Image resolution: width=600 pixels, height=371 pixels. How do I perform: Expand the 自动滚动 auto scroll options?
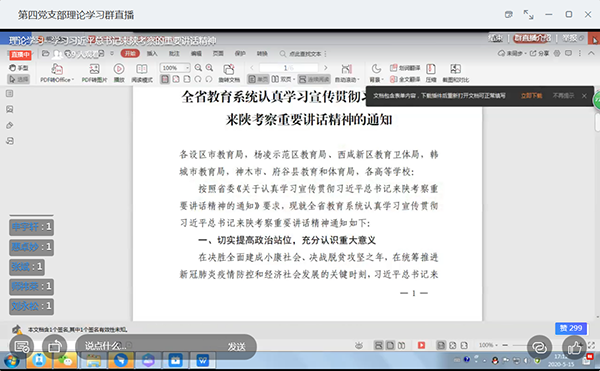347,73
